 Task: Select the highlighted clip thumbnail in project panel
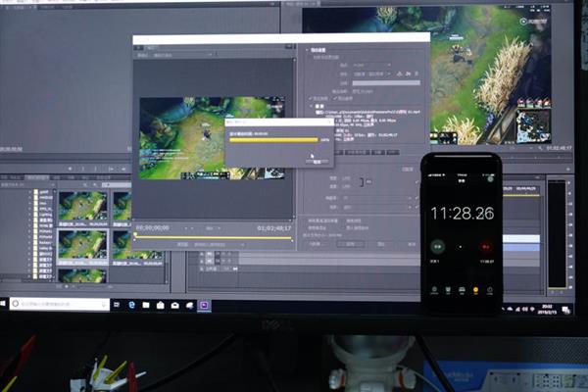(82, 245)
